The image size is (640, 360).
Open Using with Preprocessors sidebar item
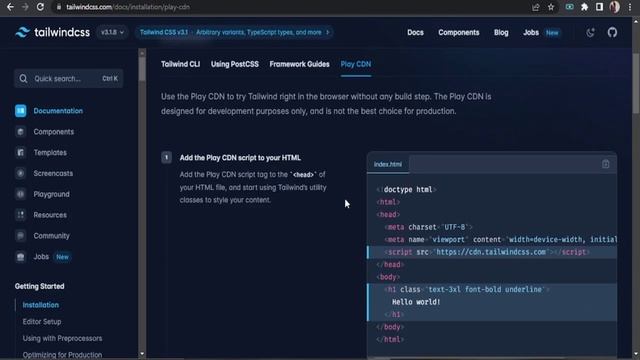point(62,338)
